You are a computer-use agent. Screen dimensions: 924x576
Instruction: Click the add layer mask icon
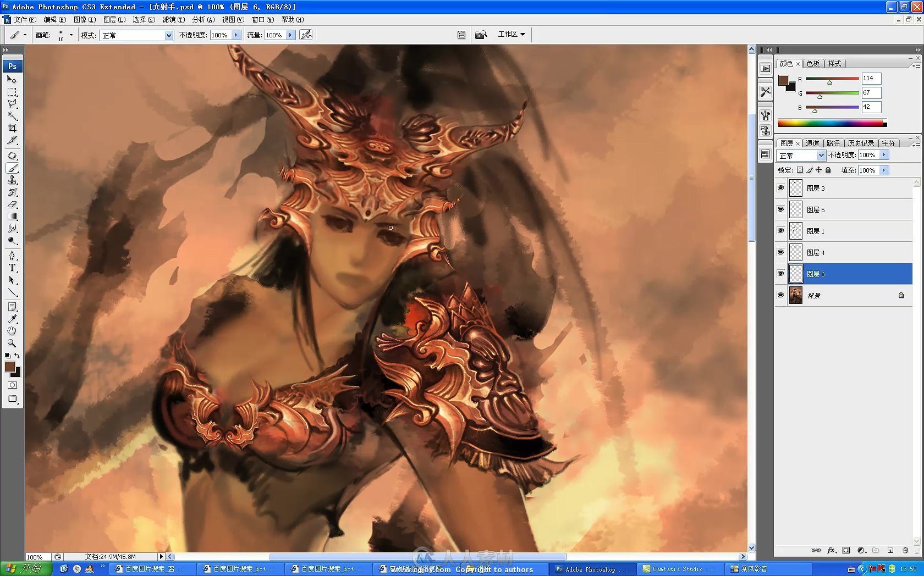coord(846,550)
